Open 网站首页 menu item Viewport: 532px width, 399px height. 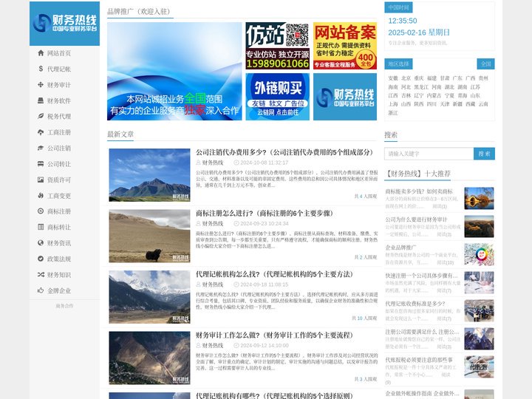[x=59, y=53]
